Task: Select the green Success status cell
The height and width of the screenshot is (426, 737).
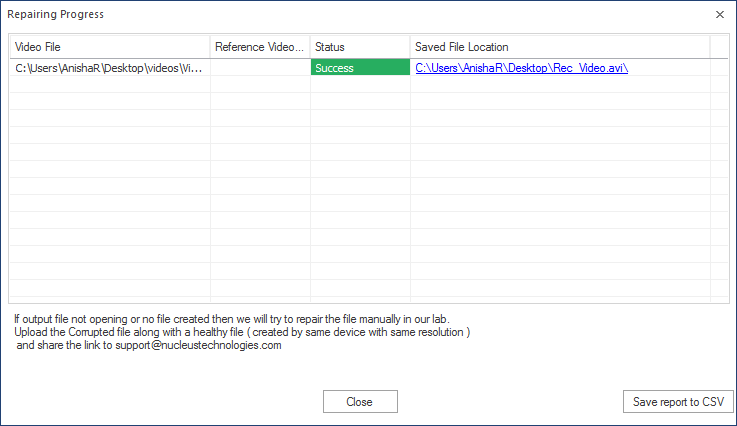Action: pyautogui.click(x=360, y=68)
